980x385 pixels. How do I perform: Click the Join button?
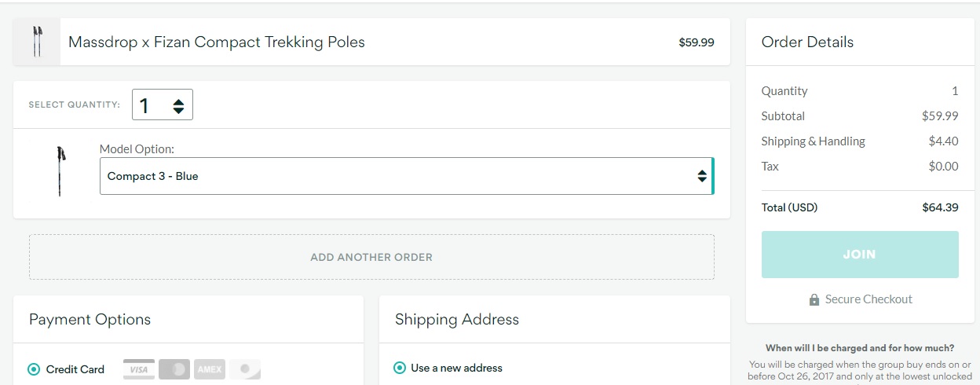pyautogui.click(x=860, y=255)
